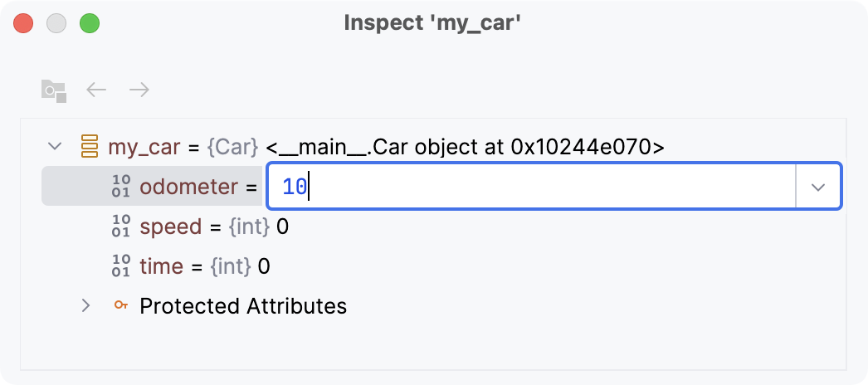The height and width of the screenshot is (385, 868).
Task: Click the back arrow icon
Action: 97,90
